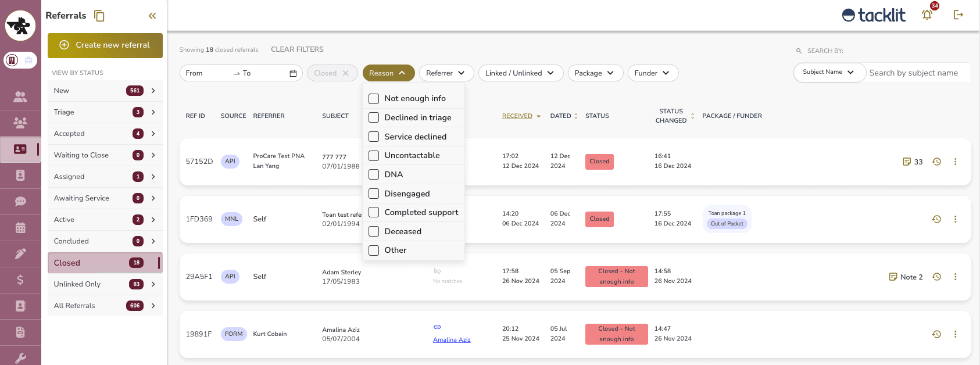Screen dimensions: 980x365
Task: Open Note 2 icon for referral 29A5F1
Action: click(893, 277)
